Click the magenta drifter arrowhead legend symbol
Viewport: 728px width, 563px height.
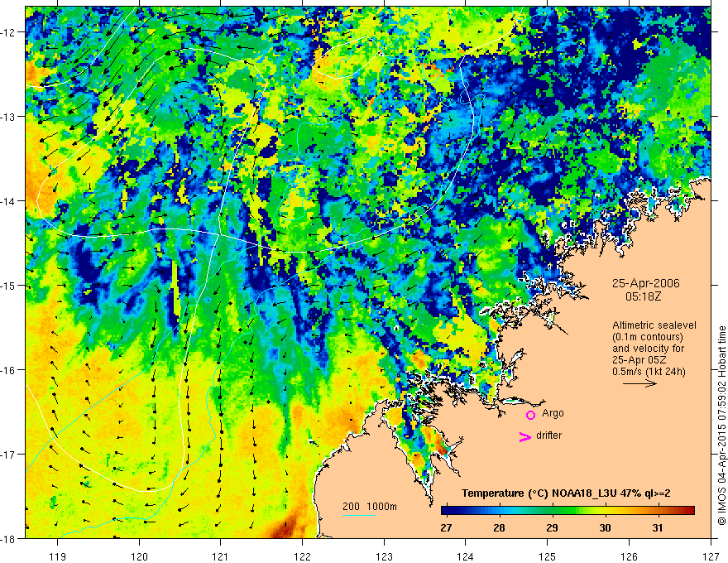525,436
